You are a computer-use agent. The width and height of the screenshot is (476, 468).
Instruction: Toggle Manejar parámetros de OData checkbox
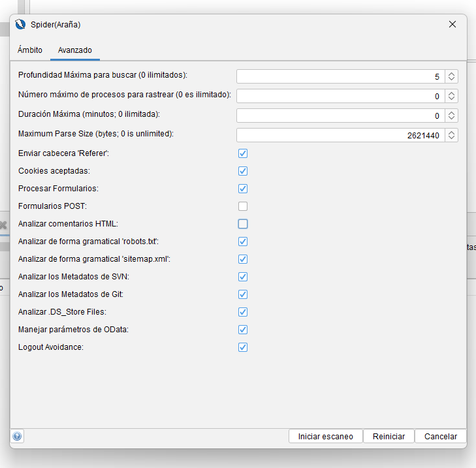243,330
